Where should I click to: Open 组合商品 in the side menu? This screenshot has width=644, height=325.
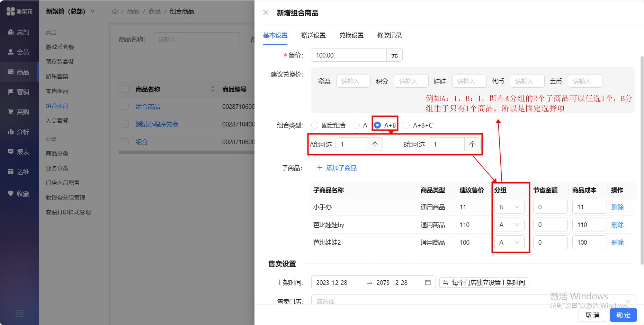[57, 106]
